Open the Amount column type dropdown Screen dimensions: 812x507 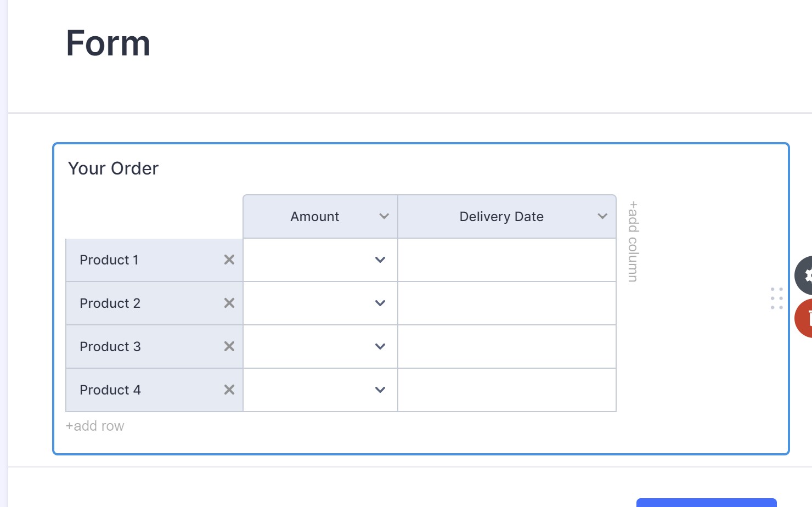(384, 217)
